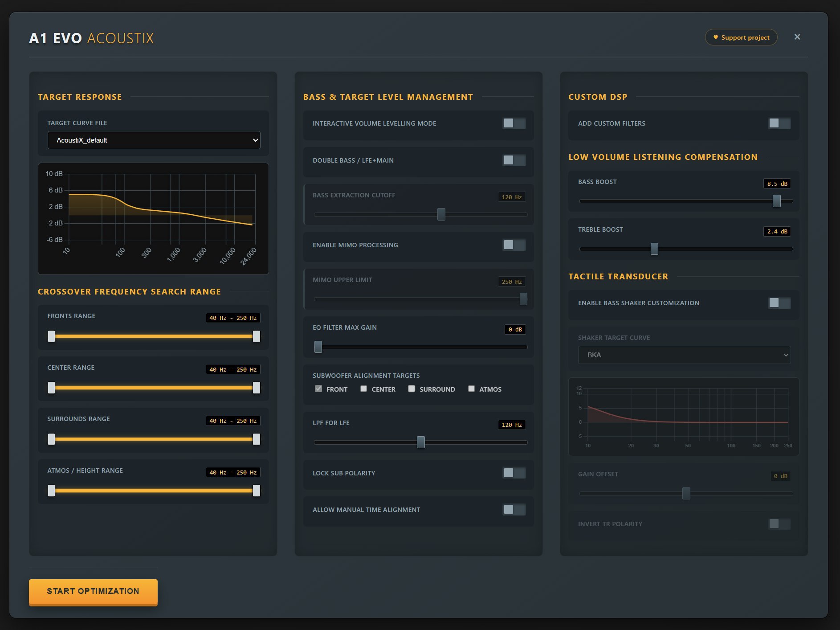840x630 pixels.
Task: Close the AcoustiX settings dialog
Action: pyautogui.click(x=797, y=37)
